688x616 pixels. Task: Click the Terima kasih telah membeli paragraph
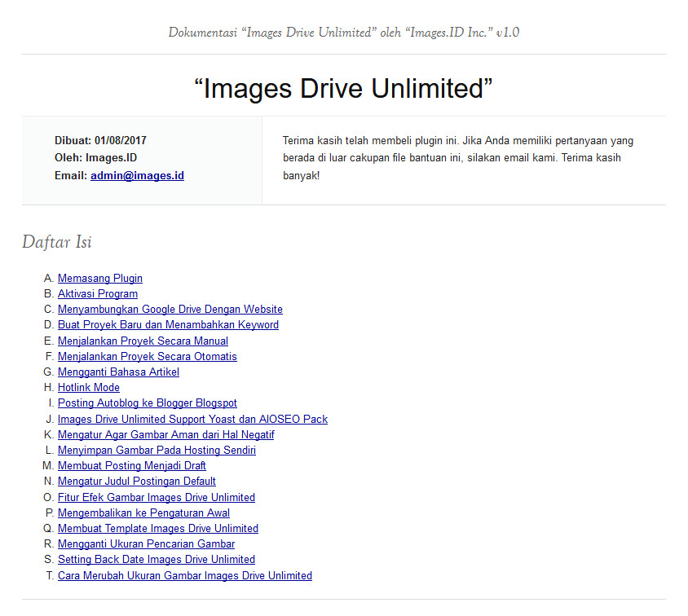[x=458, y=158]
